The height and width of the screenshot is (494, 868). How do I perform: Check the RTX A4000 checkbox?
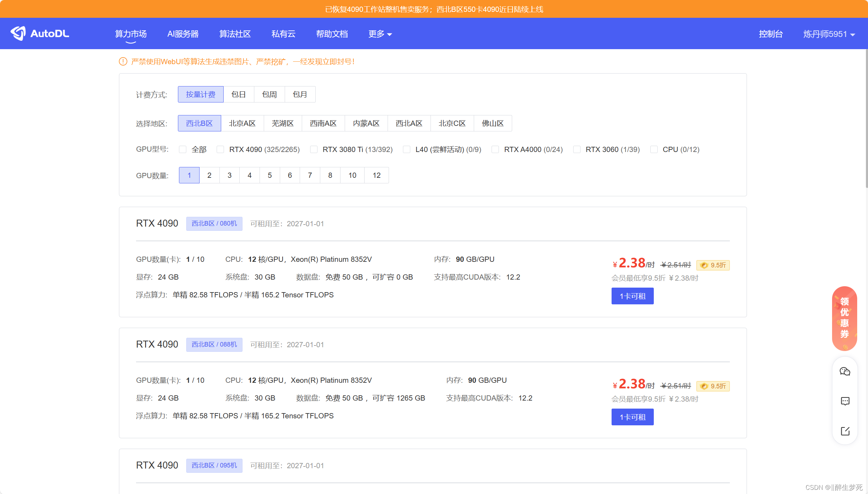click(495, 150)
